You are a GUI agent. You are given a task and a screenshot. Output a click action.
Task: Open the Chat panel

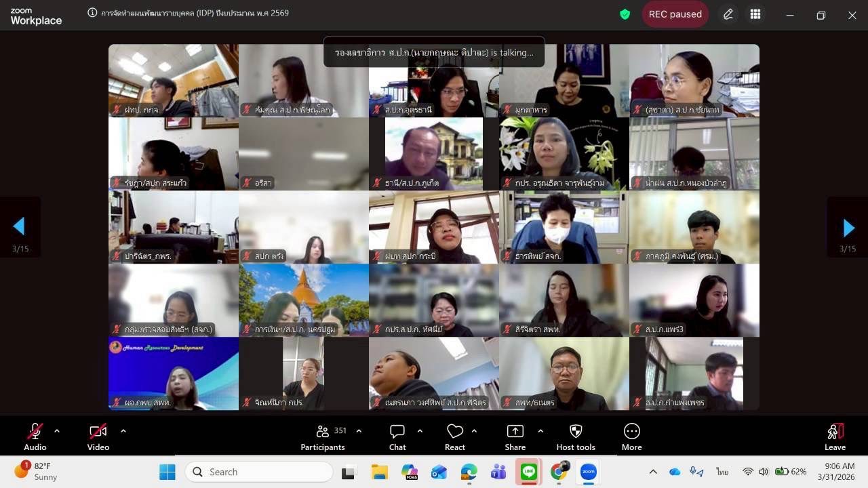coord(397,436)
